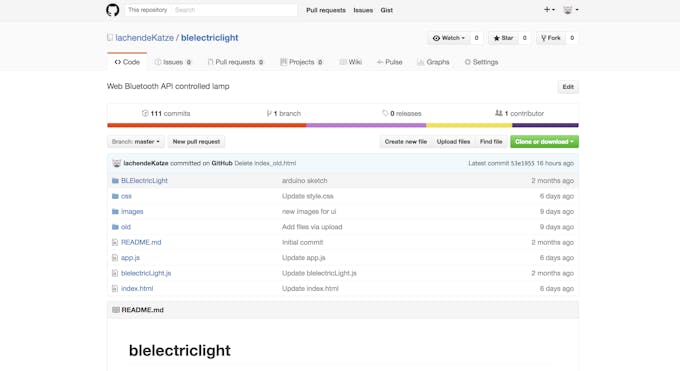Click the README.md header book icon
The image size is (680, 371).
(x=115, y=310)
